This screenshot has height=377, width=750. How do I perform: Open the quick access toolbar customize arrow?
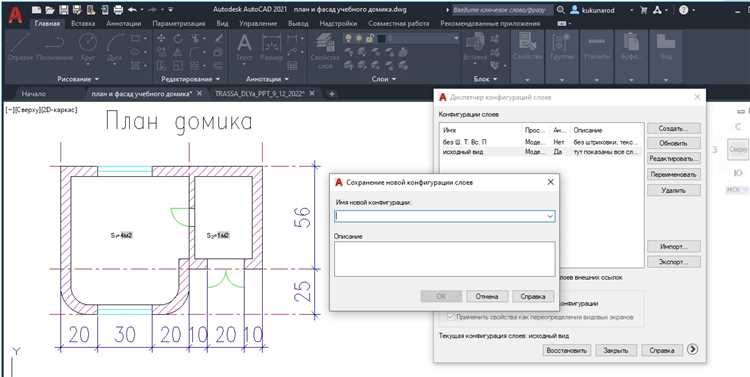(x=171, y=10)
